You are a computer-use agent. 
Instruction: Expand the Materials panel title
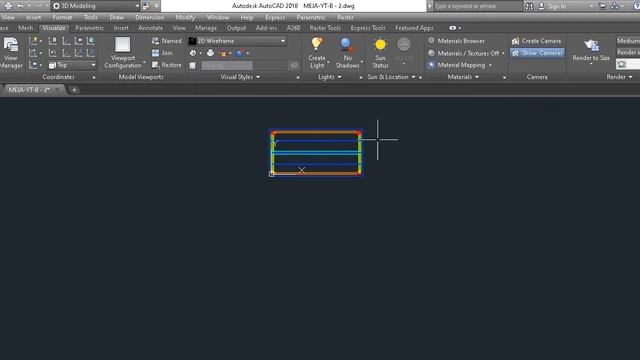(463, 77)
